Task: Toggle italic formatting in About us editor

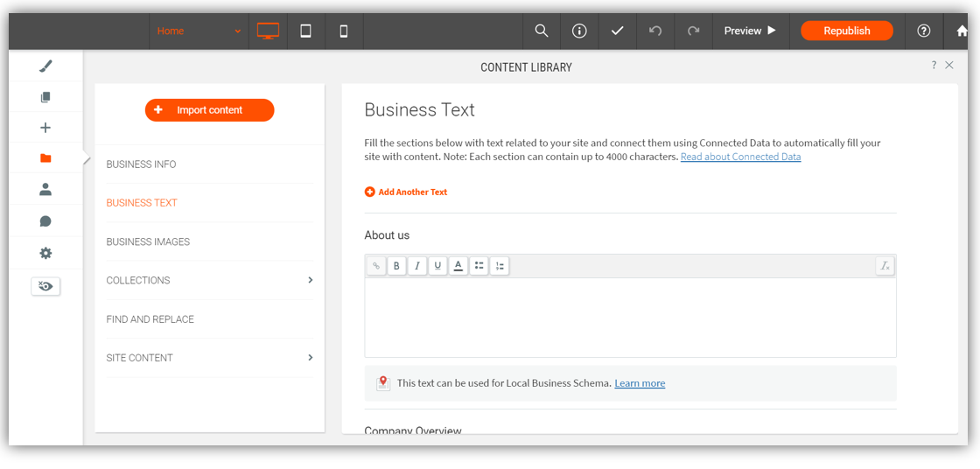Action: pos(417,266)
